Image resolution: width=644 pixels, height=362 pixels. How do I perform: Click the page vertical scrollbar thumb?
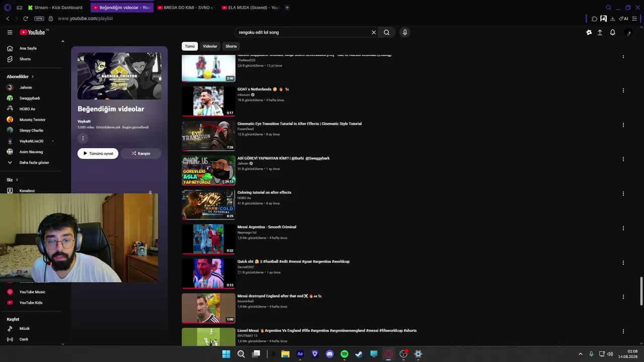pyautogui.click(x=641, y=291)
